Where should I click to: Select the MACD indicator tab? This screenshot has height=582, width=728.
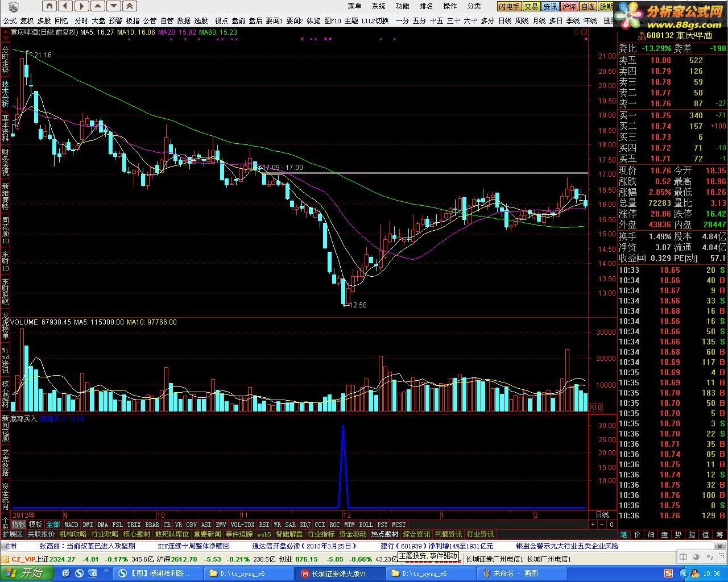point(71,525)
